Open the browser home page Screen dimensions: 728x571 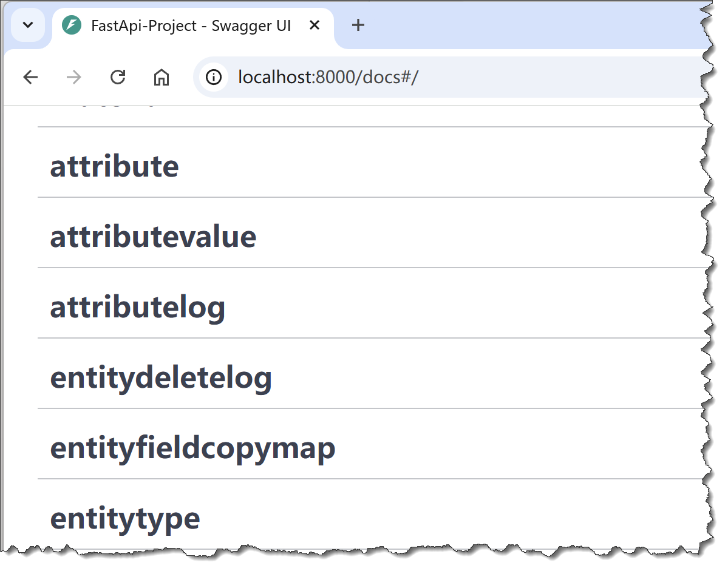tap(161, 77)
